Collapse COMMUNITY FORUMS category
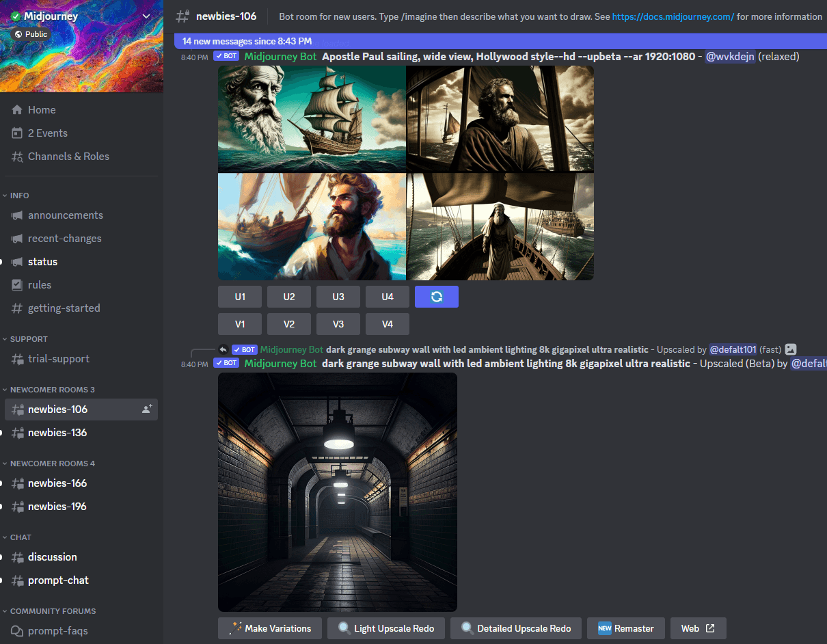This screenshot has width=827, height=644. coord(49,611)
